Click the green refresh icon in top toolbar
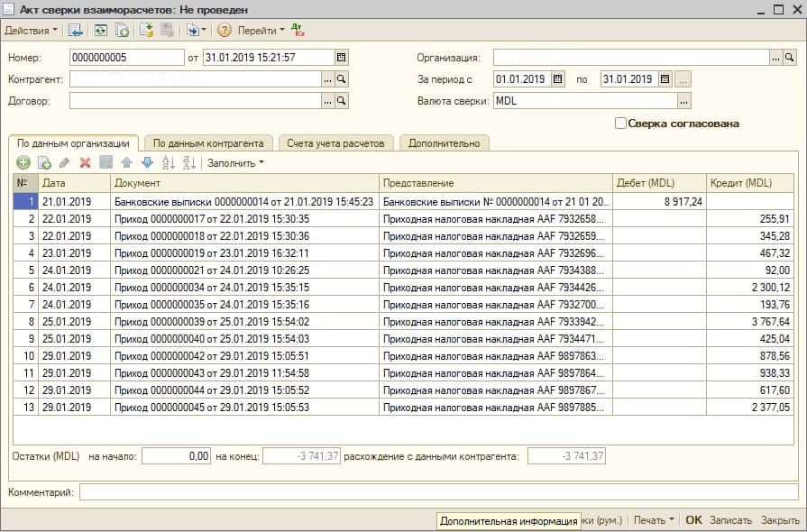Viewport: 807px width, 532px height. point(101,31)
